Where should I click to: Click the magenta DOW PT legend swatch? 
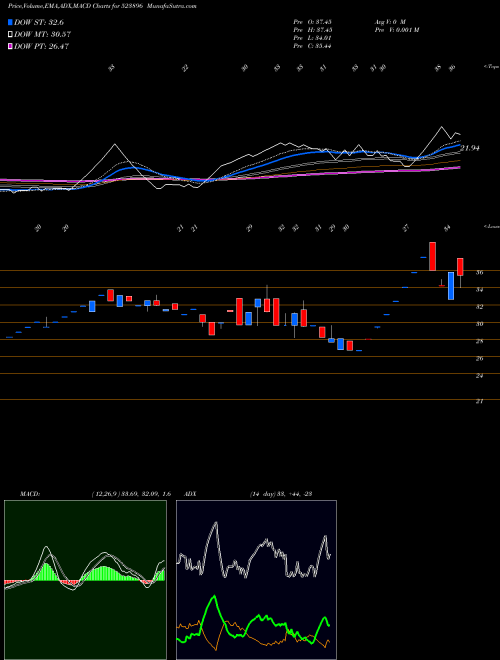point(10,46)
